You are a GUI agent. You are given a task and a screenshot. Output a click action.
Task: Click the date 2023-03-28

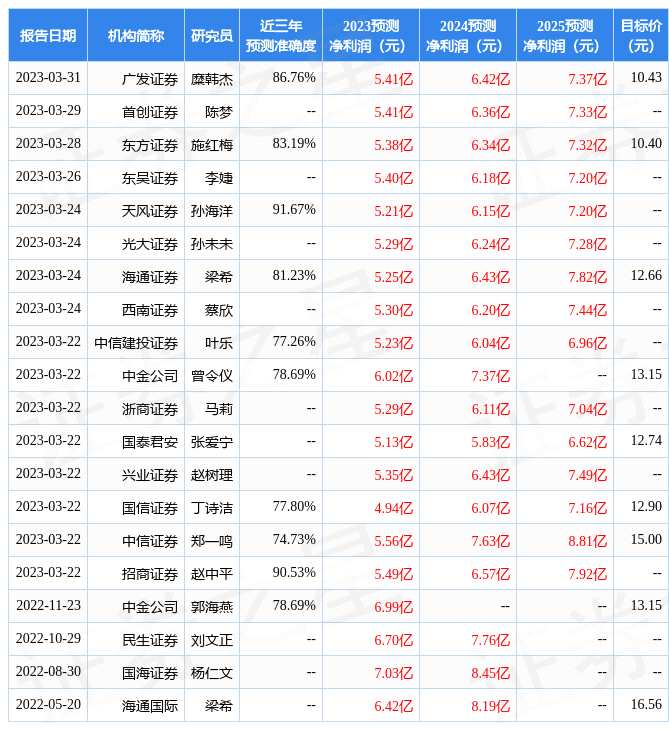click(48, 143)
